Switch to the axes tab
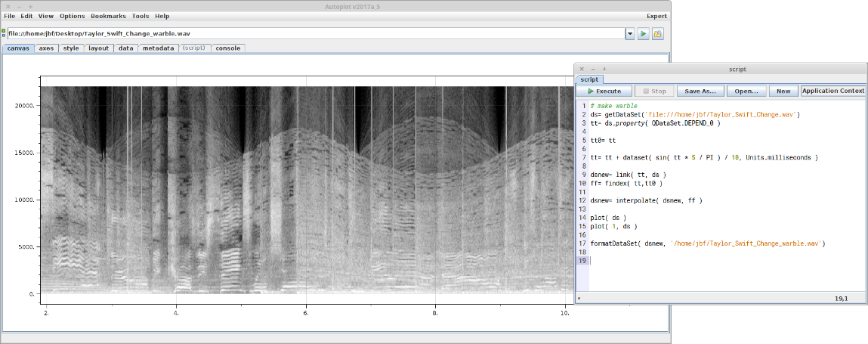The image size is (868, 344). 46,48
